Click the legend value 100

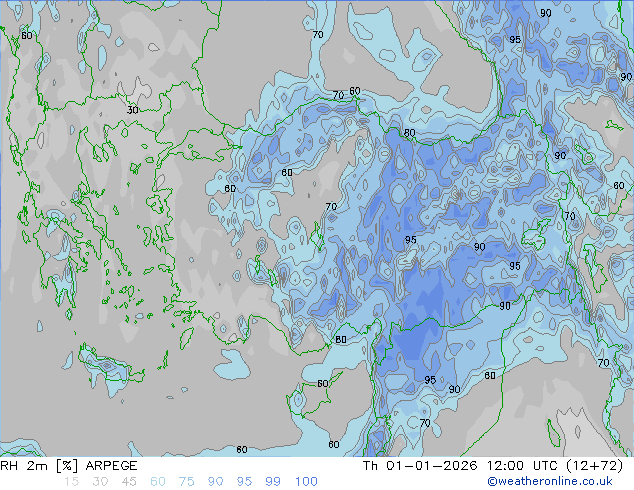pos(306,482)
